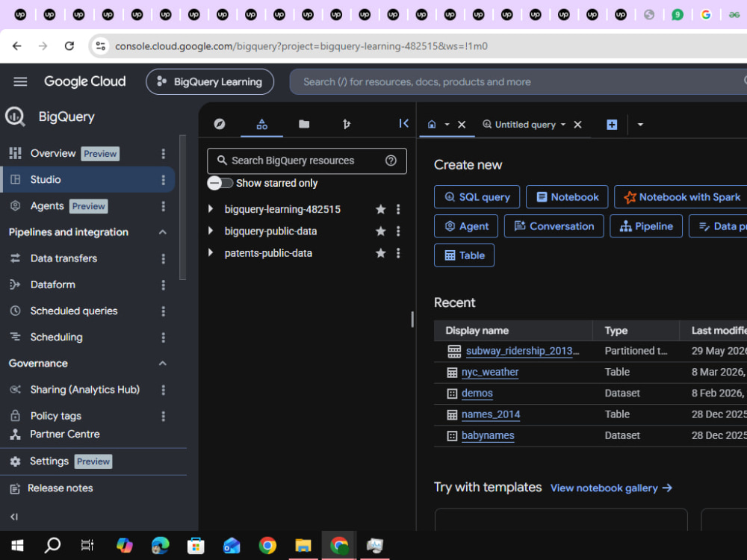
Task: Click the left sidebar vertical scrollbar
Action: (182, 208)
